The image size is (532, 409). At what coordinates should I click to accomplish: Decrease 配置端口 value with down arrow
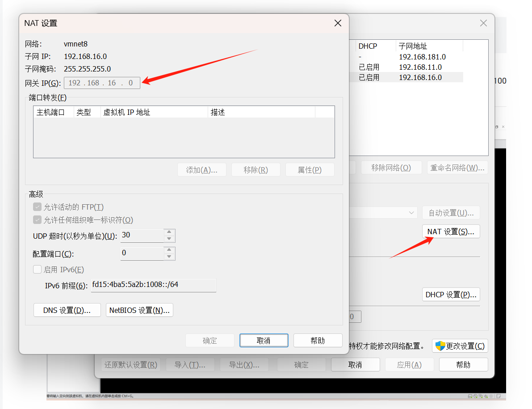pos(169,257)
